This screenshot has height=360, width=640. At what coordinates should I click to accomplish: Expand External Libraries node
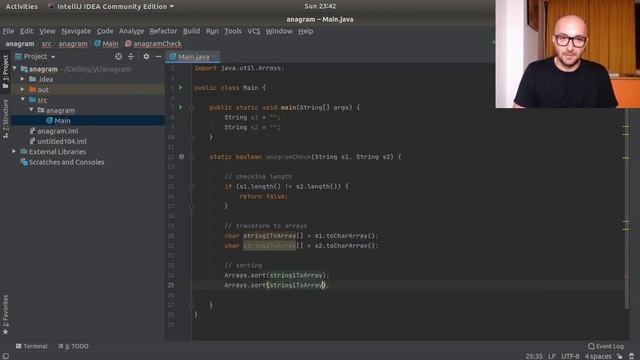pos(14,151)
